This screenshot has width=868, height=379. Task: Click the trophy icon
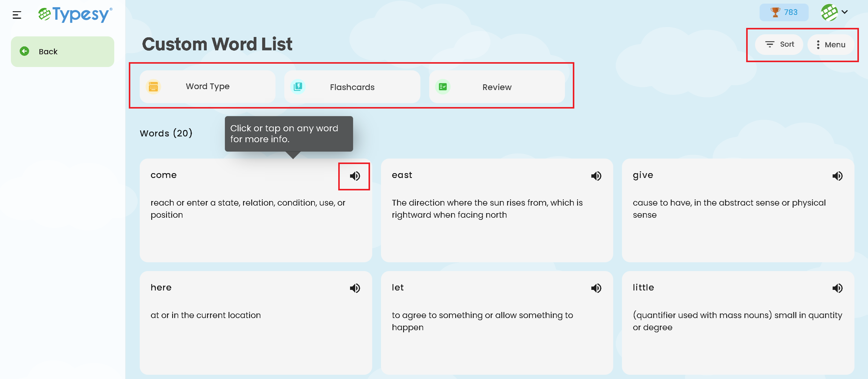[x=775, y=12]
